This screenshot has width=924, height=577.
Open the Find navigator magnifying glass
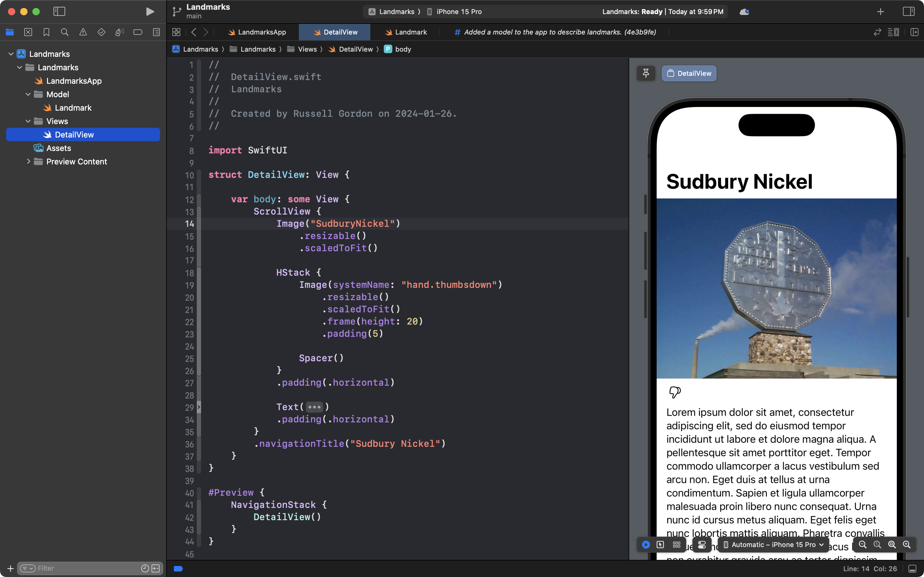64,32
